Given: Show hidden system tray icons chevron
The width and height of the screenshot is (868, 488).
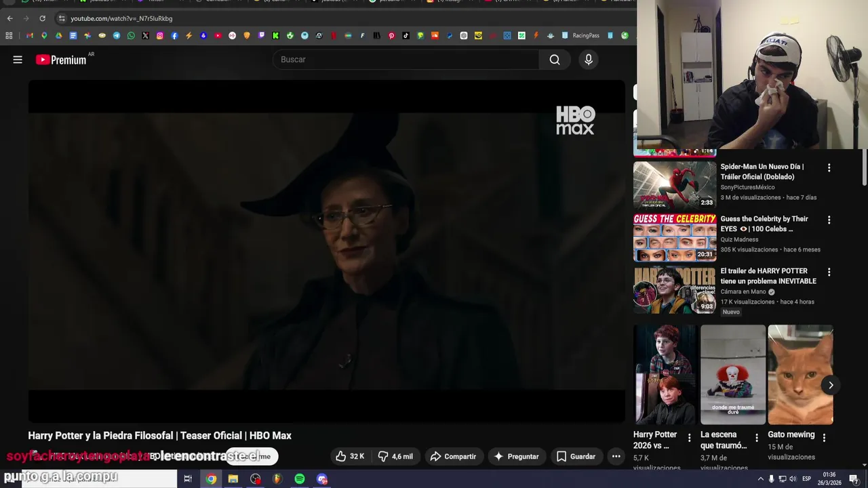Looking at the screenshot, I should 760,479.
